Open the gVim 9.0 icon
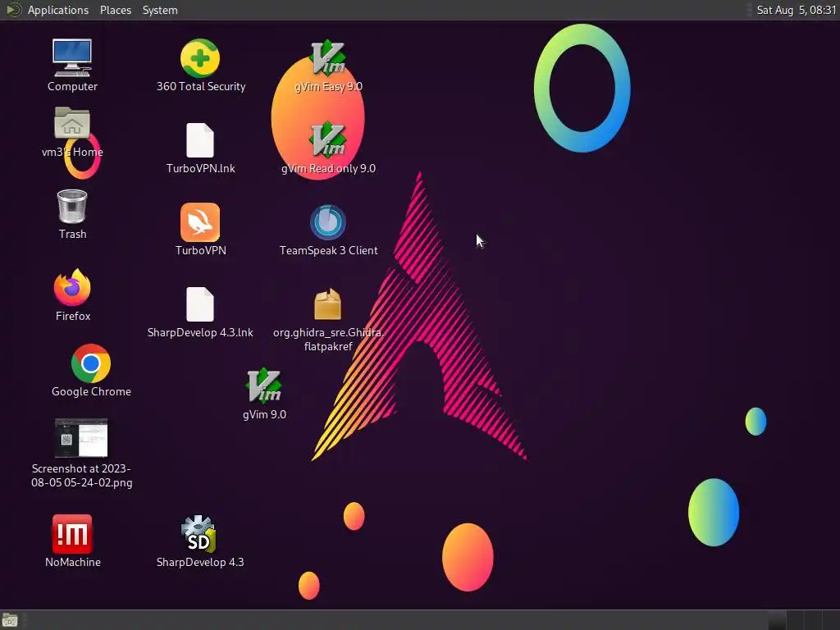840x630 pixels. point(264,386)
